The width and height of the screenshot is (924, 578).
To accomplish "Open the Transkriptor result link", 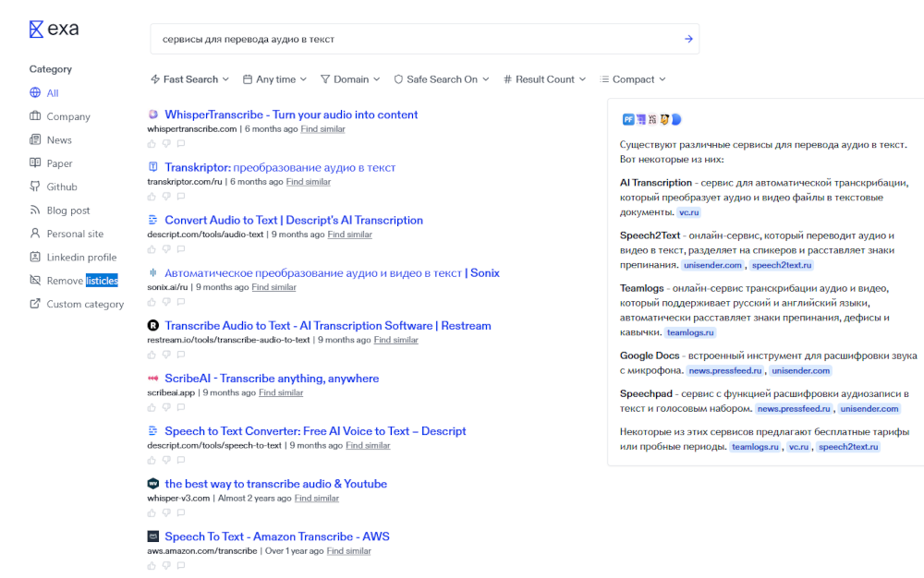I will [x=280, y=168].
